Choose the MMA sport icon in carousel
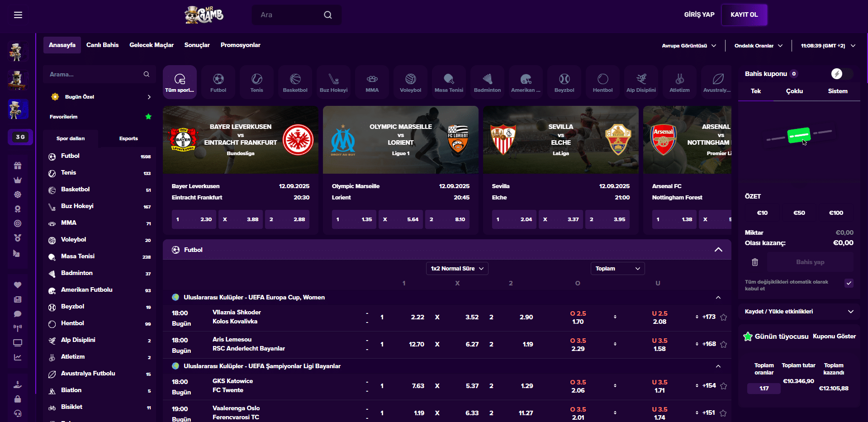The height and width of the screenshot is (422, 868). 372,82
